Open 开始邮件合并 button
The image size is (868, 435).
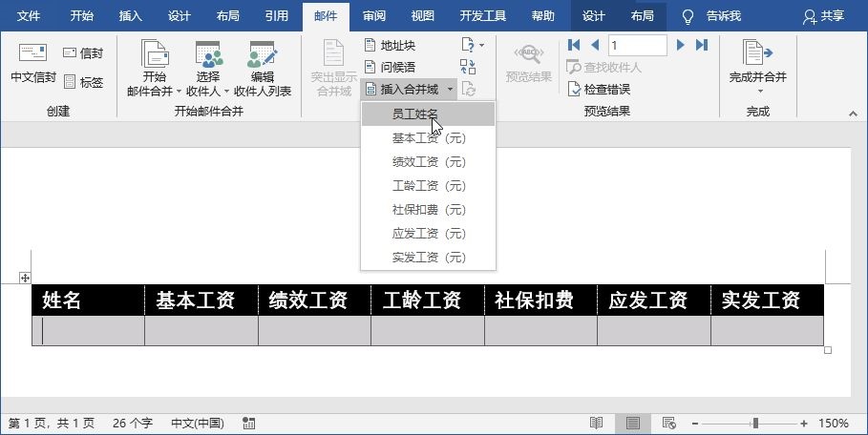tap(155, 69)
